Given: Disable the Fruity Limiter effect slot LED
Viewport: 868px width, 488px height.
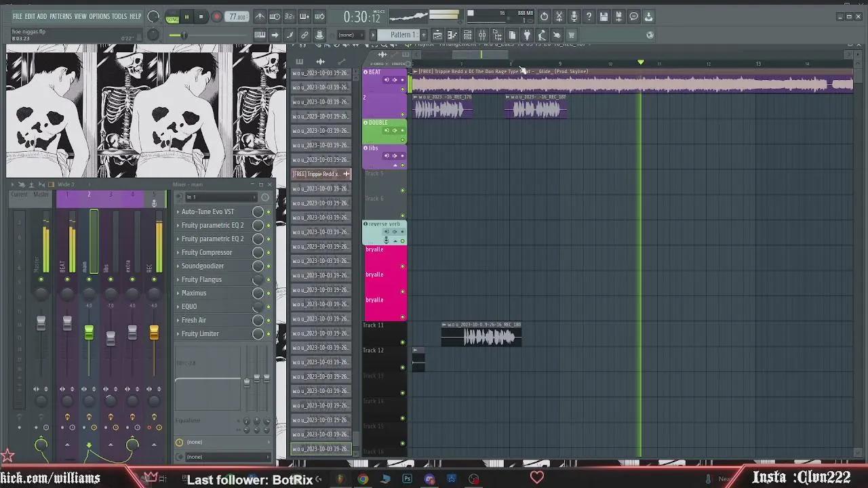Looking at the screenshot, I should (269, 334).
